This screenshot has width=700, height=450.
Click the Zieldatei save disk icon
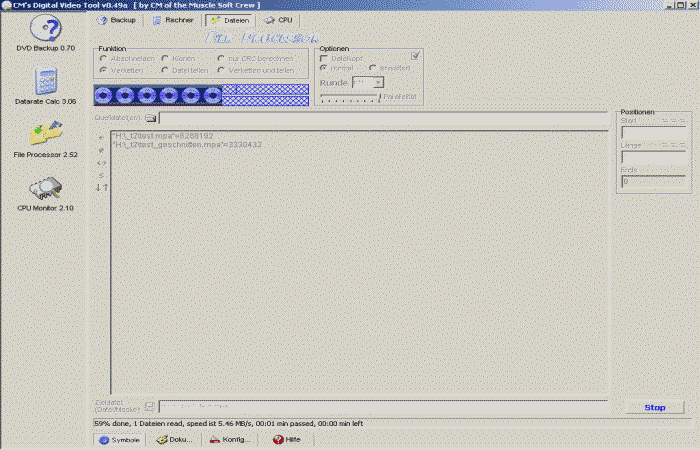(150, 406)
